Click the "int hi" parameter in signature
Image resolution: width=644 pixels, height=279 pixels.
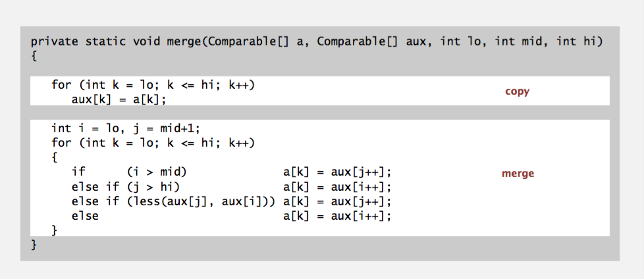[579, 41]
